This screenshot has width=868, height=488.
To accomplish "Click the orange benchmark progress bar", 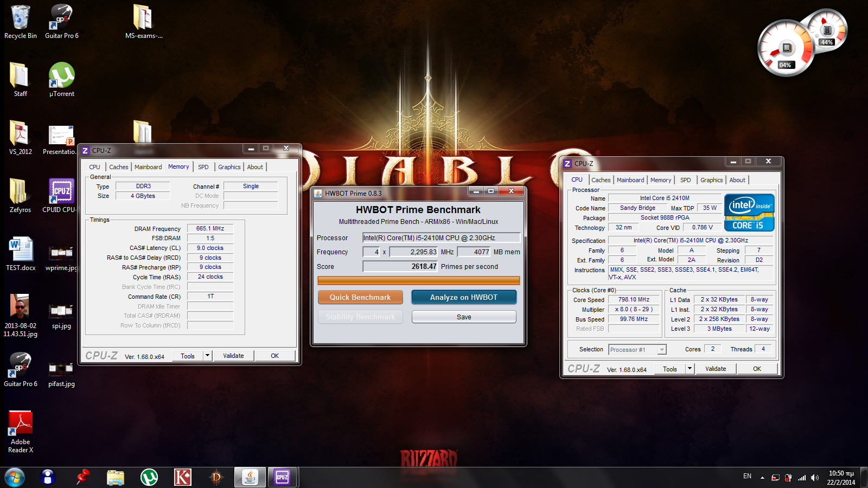I will click(419, 280).
